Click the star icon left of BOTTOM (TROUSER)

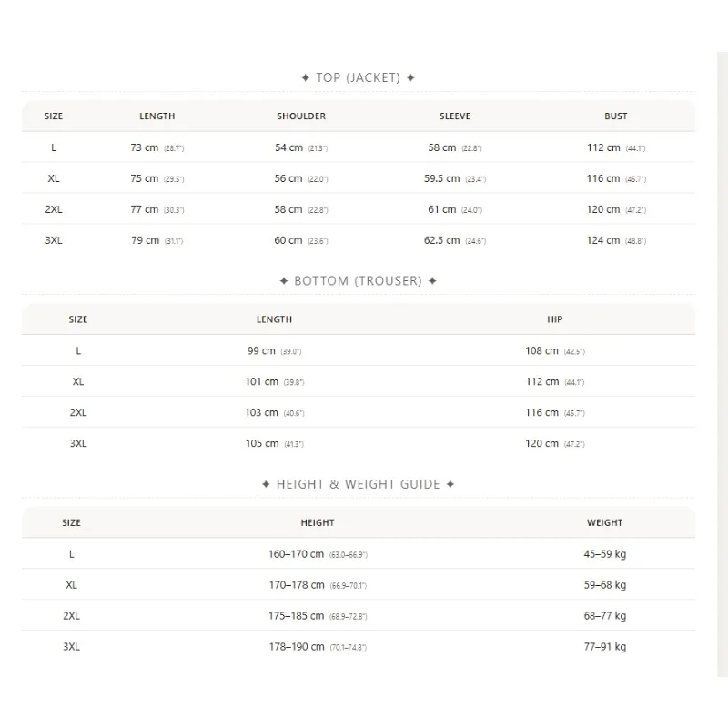[284, 281]
